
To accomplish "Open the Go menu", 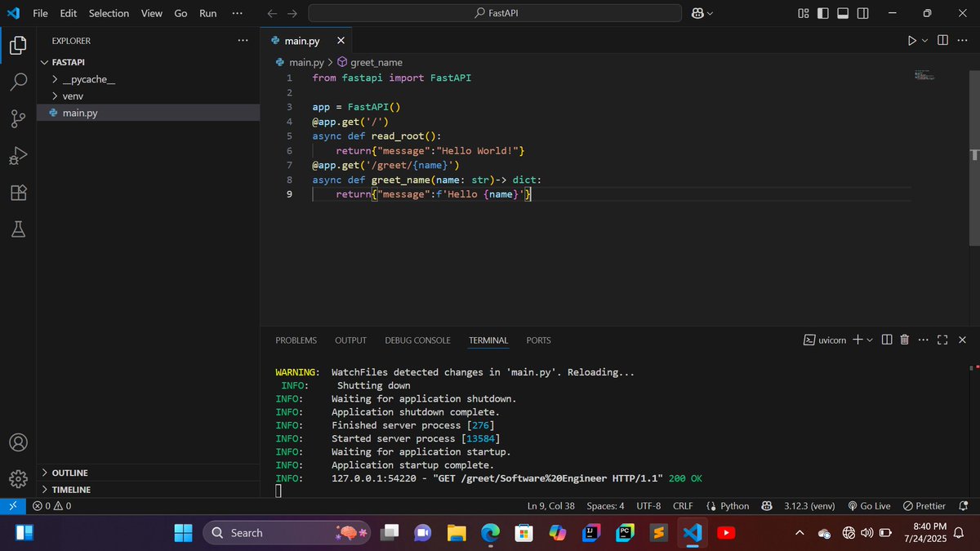I will (180, 13).
